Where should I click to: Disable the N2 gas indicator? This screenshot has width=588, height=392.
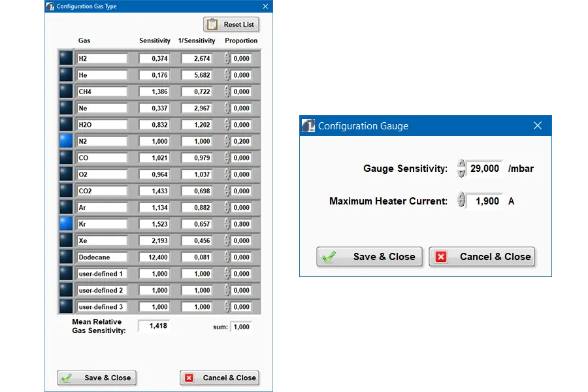[66, 141]
